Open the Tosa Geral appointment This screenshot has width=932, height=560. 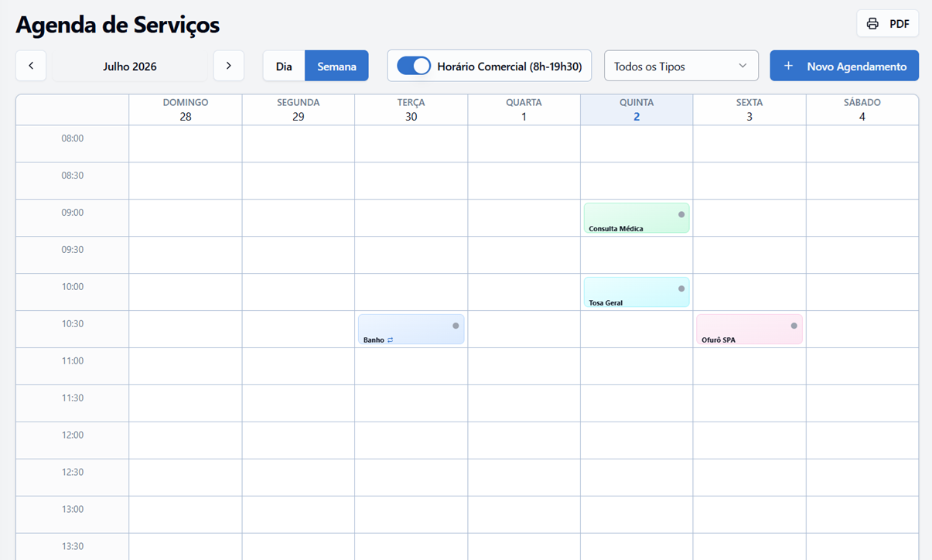(637, 292)
